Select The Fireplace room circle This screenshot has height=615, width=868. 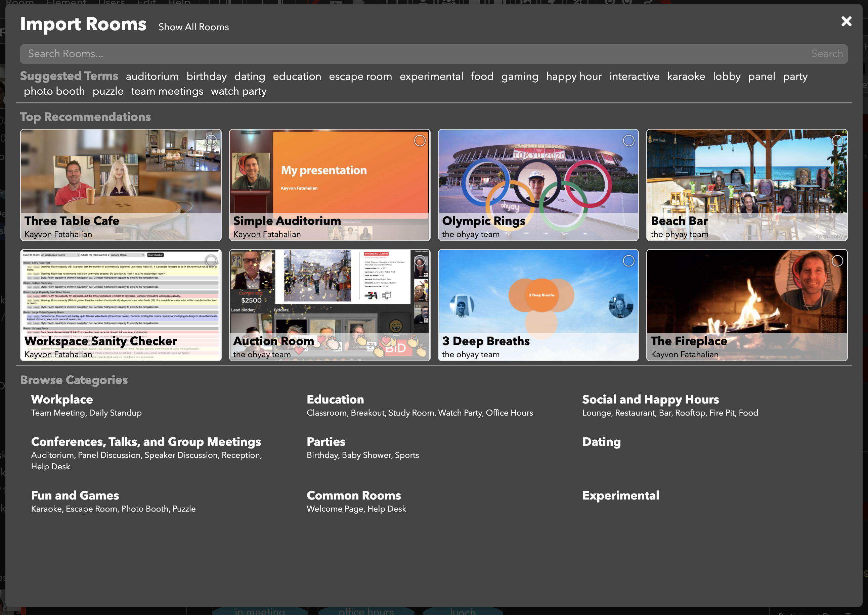pos(837,261)
